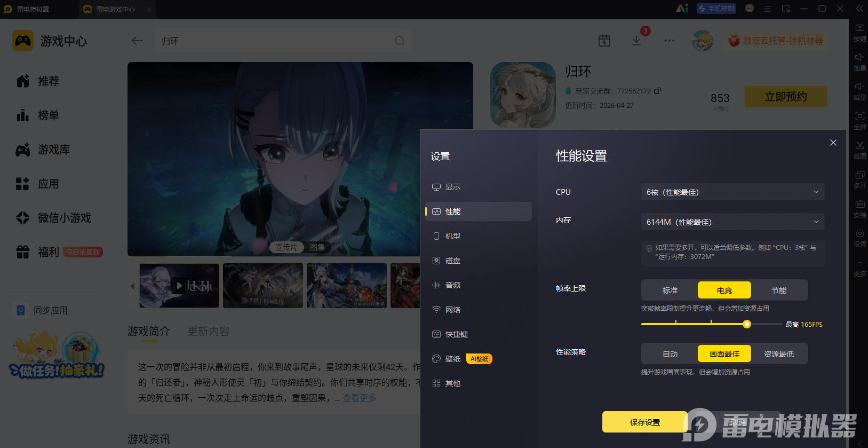868x448 pixels.
Task: Select 快捷键 shortcuts settings tab
Action: (479, 334)
